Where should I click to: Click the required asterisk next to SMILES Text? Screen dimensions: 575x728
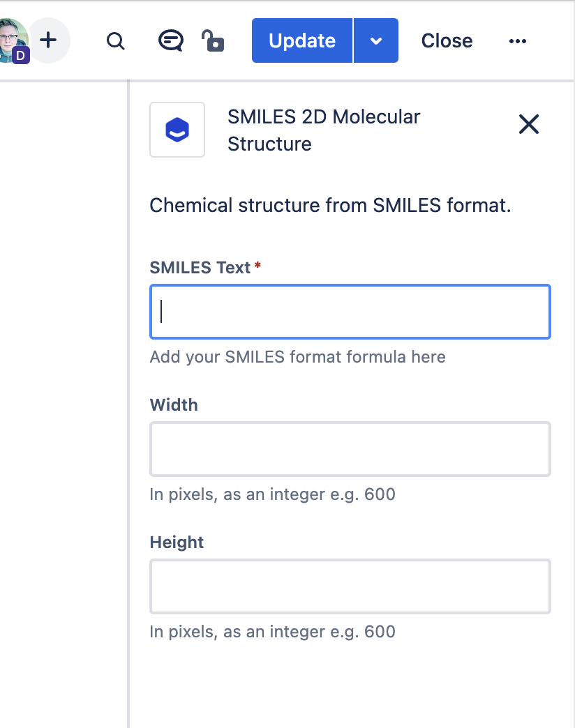point(257,265)
